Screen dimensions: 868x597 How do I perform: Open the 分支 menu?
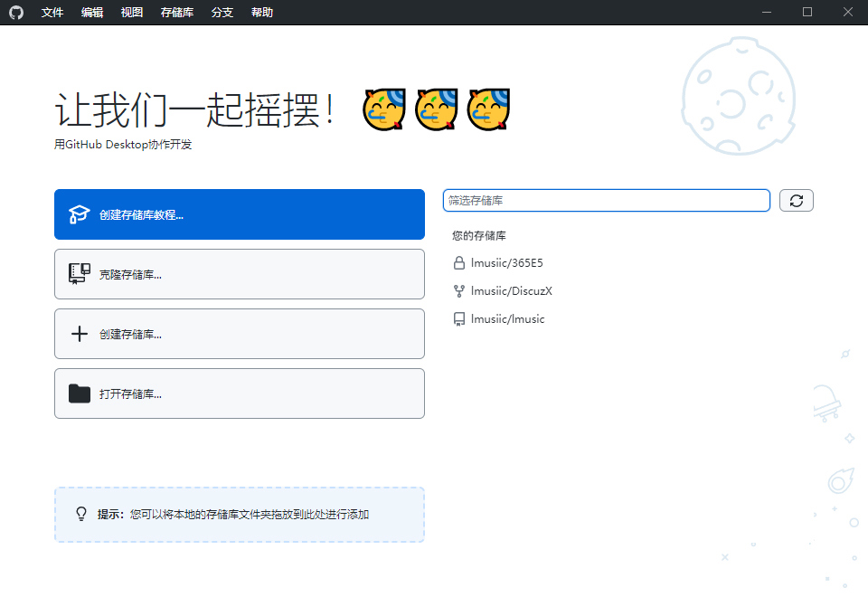click(x=222, y=12)
